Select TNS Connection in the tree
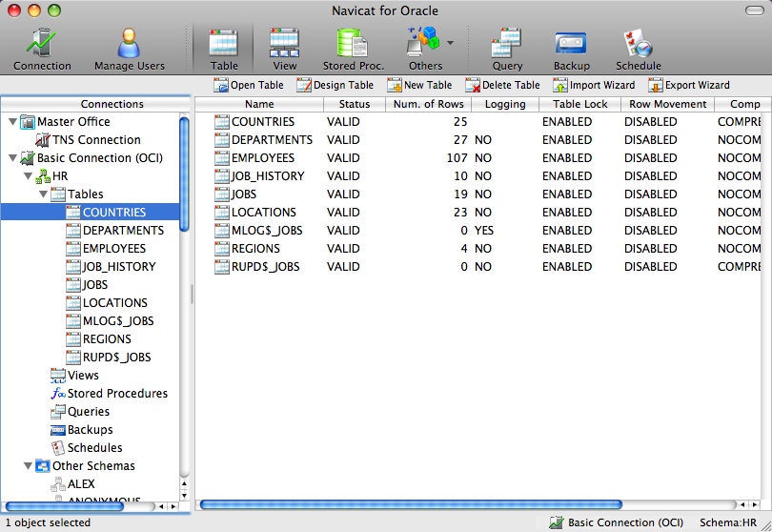772x532 pixels. click(88, 140)
